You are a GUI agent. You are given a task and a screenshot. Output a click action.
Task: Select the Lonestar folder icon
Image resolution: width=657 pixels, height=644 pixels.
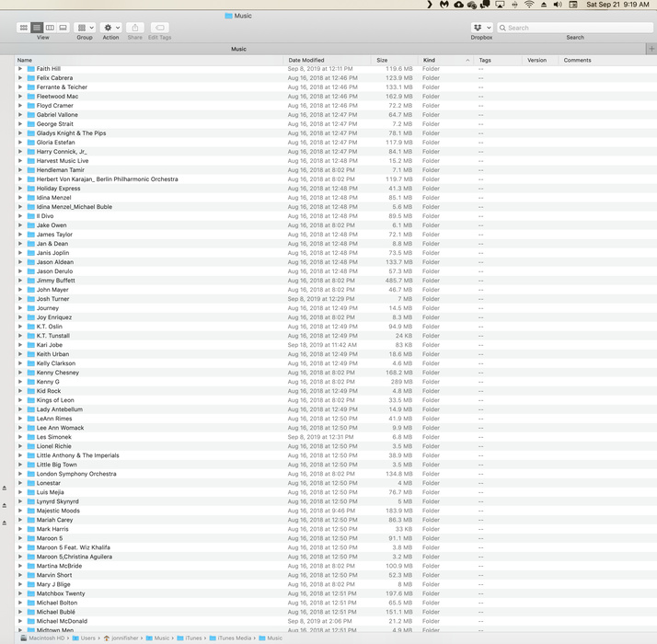(30, 483)
